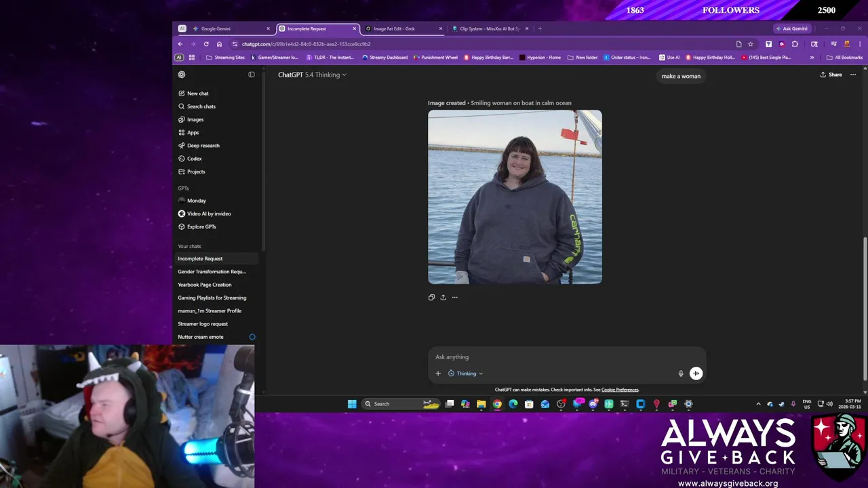Show more bookmarks overflow chevron
The height and width of the screenshot is (488, 868).
click(812, 58)
